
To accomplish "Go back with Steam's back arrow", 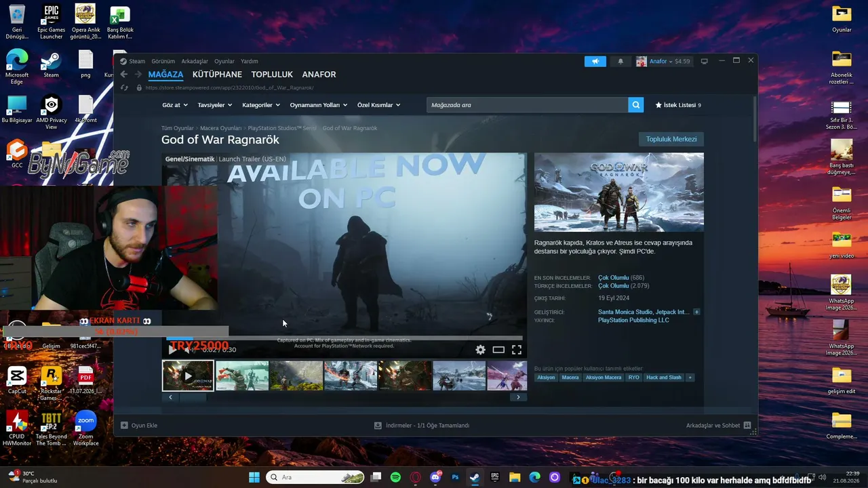I will click(123, 75).
